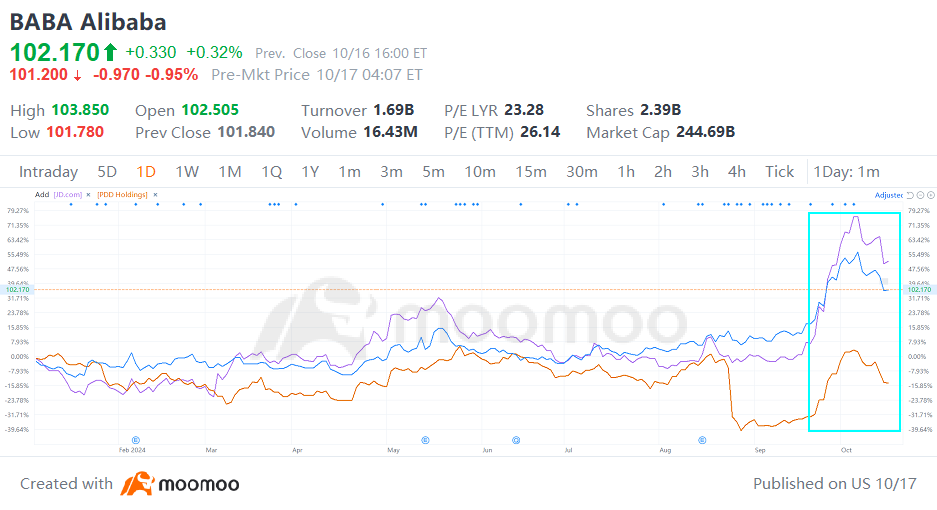The height and width of the screenshot is (510, 937).
Task: Click the red down arrow next to 101.200
Action: click(78, 76)
